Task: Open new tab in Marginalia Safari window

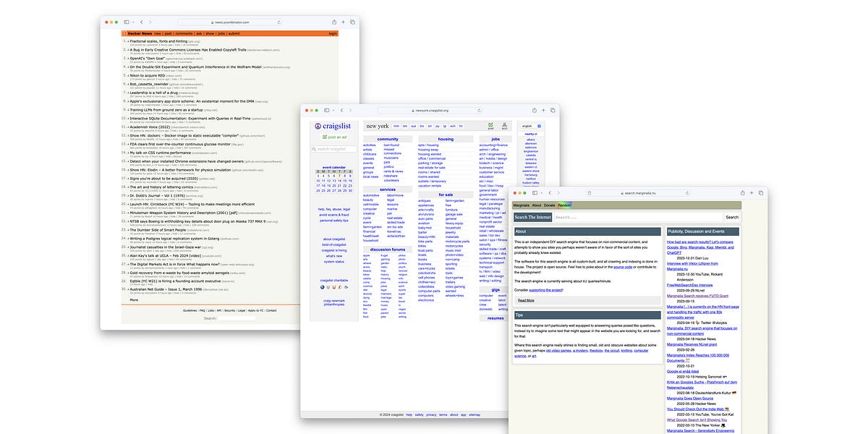Action: coord(752,193)
